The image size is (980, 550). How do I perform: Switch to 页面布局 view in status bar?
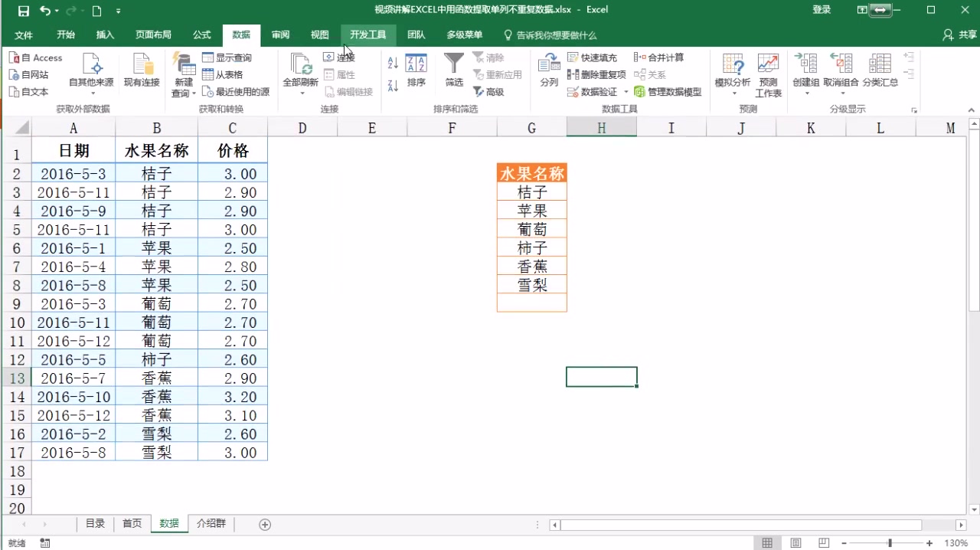pos(795,542)
